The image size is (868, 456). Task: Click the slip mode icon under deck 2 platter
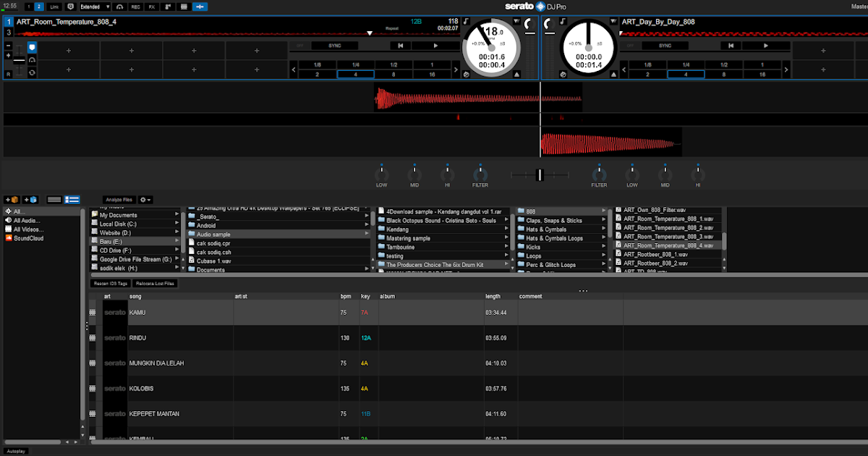(x=563, y=75)
